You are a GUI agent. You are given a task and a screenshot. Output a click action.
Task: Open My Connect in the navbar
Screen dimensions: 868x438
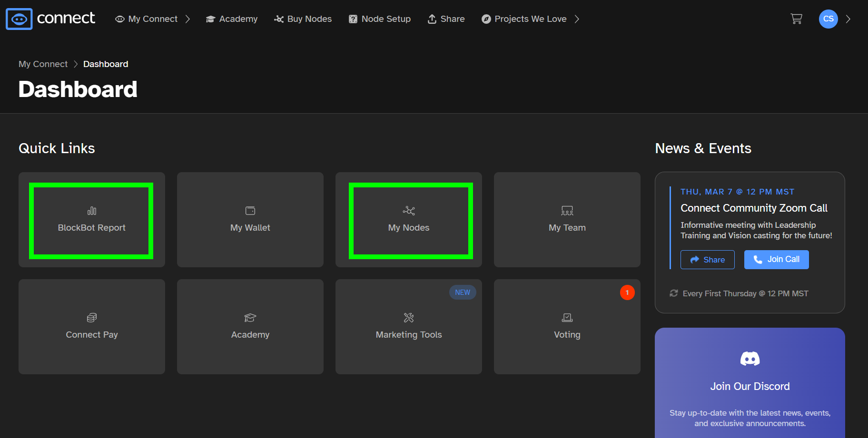click(153, 19)
